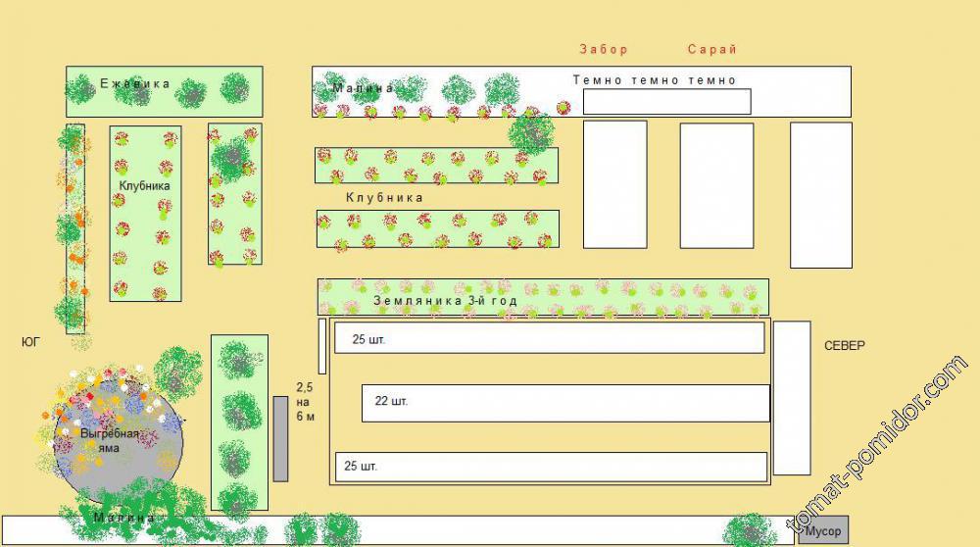
Task: Click white rectangle under 'Темно темно темно'
Action: pyautogui.click(x=666, y=101)
